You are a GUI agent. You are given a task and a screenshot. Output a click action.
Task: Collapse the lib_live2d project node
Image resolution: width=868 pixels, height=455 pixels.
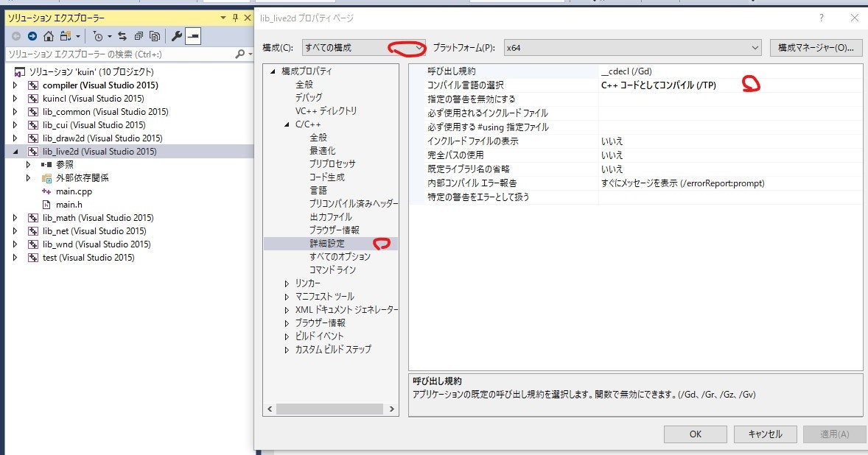(x=15, y=152)
